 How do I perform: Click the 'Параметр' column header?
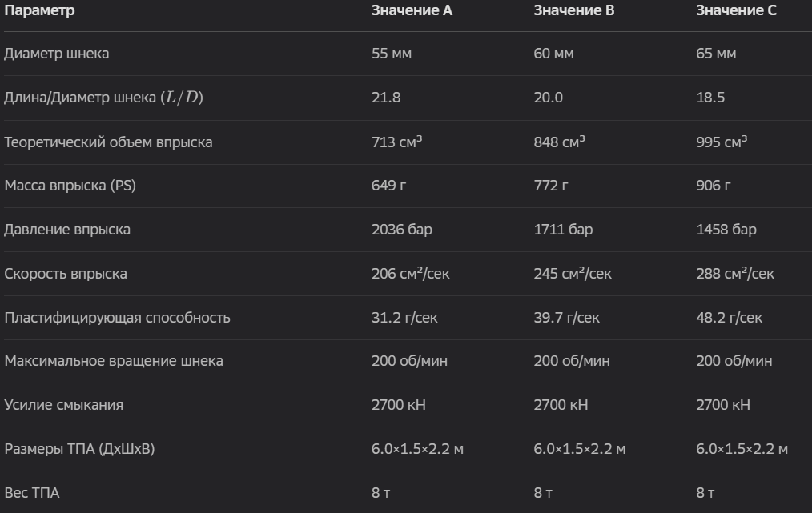pos(39,10)
